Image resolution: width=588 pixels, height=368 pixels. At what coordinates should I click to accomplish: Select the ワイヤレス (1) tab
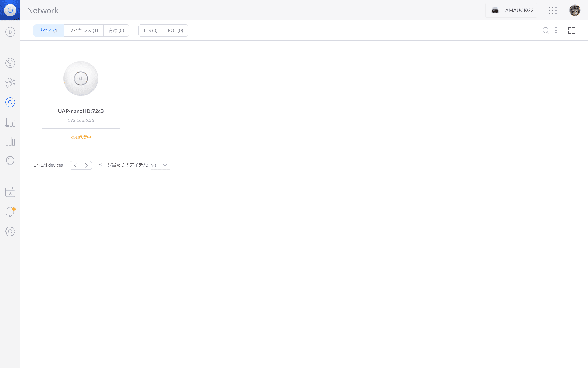[x=84, y=30]
